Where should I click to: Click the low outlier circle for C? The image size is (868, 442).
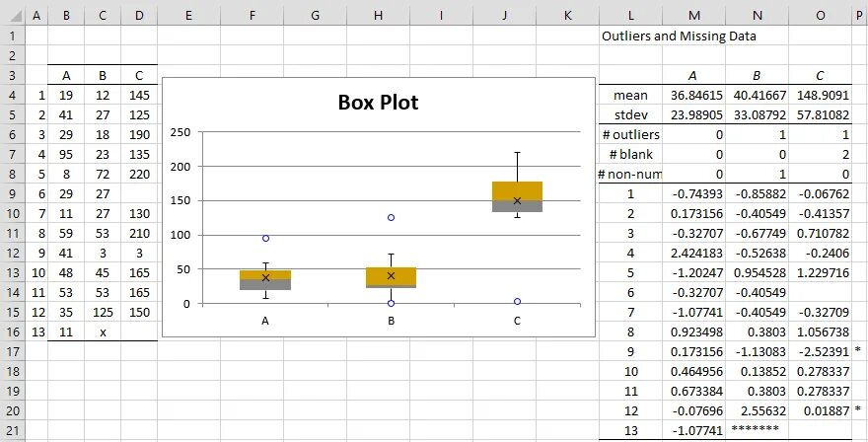coord(517,301)
